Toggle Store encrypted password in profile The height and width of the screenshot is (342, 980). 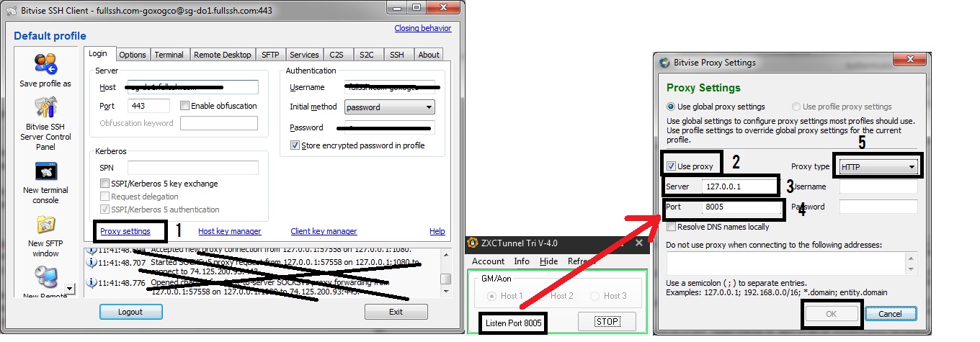(x=295, y=145)
